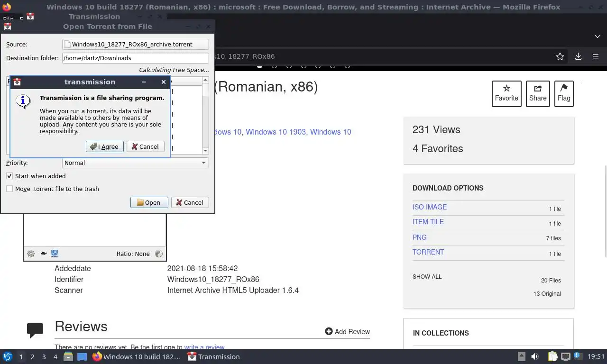Click the scroll-down arrow of file list
Image resolution: width=607 pixels, height=364 pixels.
tap(205, 151)
